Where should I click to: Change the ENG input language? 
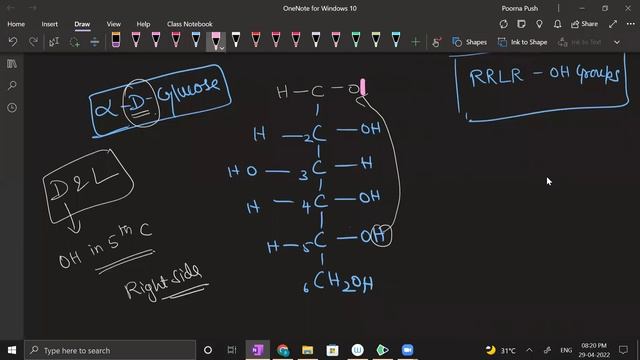566,350
